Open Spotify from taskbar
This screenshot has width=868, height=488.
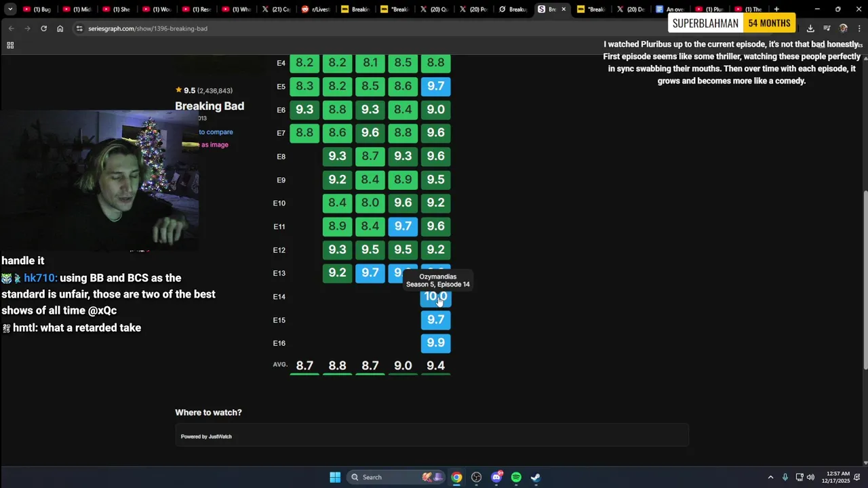[x=516, y=477]
